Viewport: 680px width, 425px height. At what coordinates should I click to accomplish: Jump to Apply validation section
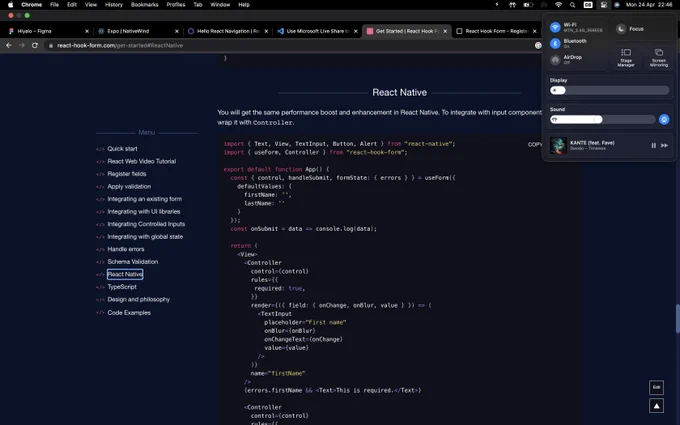coord(129,186)
